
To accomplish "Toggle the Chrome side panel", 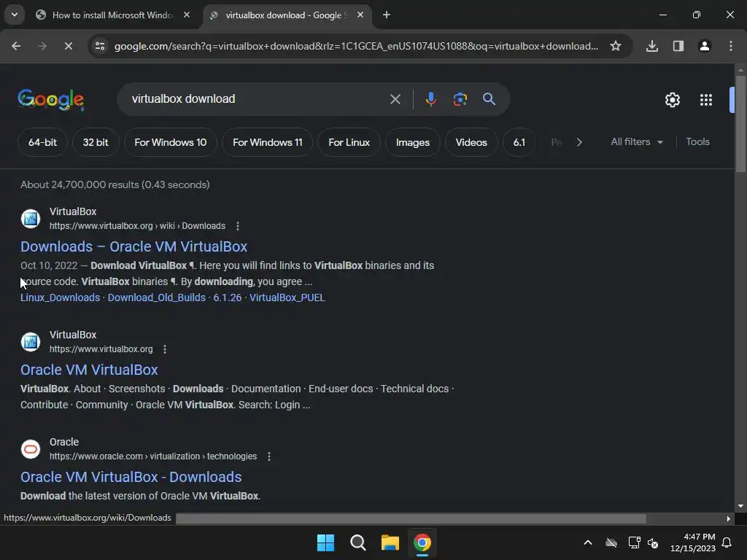I will pyautogui.click(x=678, y=46).
